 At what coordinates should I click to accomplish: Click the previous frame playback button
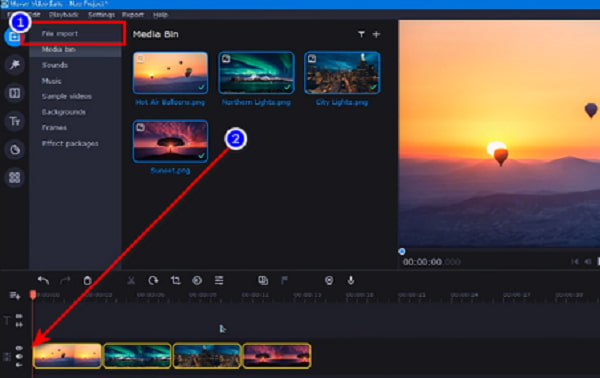(x=588, y=261)
